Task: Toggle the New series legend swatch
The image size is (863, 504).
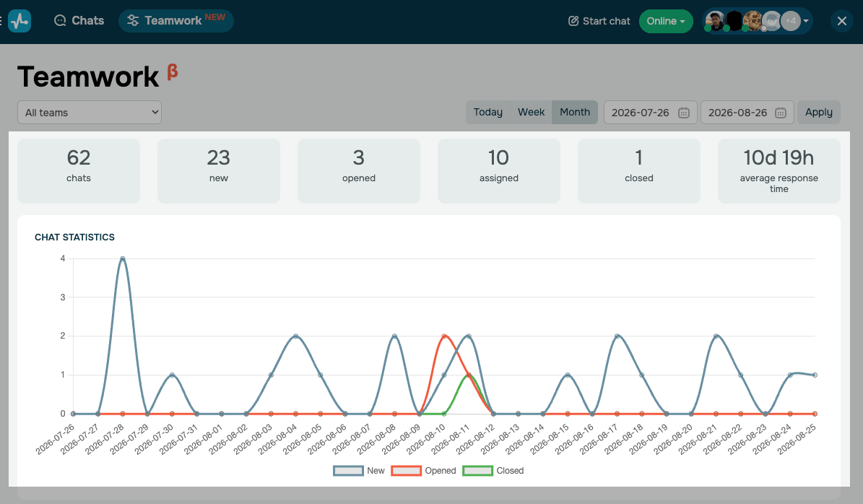Action: pyautogui.click(x=348, y=471)
